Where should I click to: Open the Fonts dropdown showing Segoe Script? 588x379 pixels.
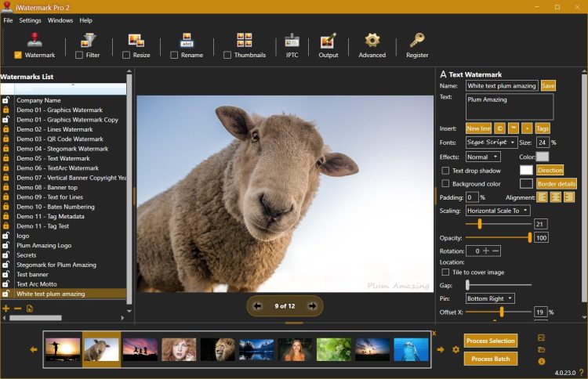(x=492, y=143)
